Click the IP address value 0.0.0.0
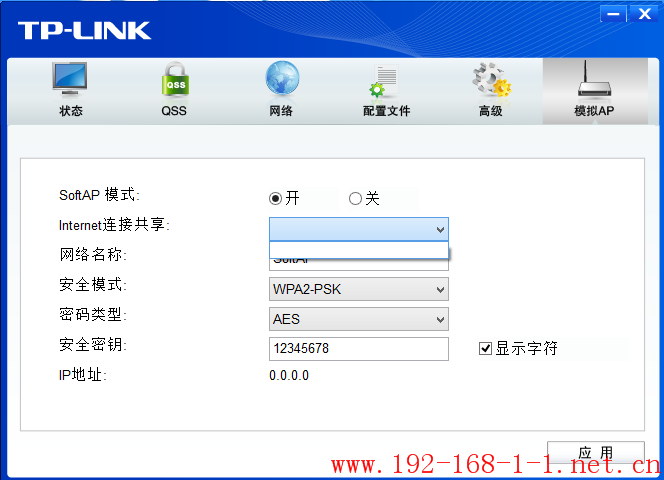Screen dimensions: 664x480 click(x=289, y=375)
